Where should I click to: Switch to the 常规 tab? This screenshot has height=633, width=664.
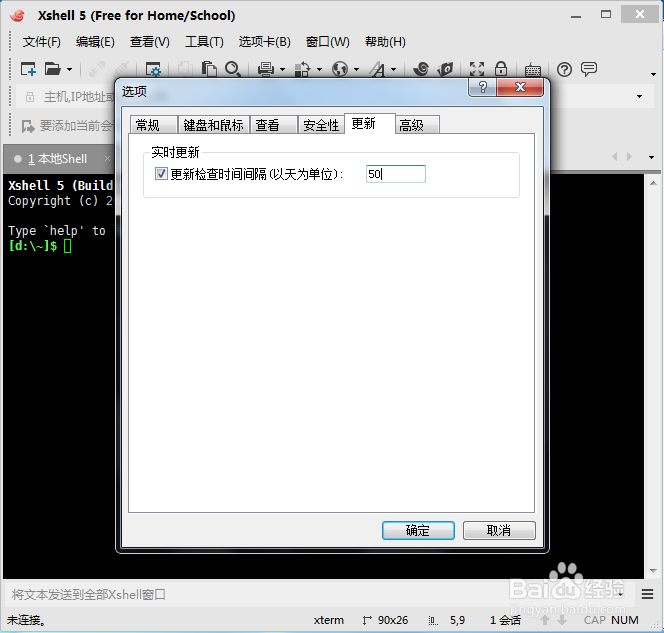(x=153, y=125)
